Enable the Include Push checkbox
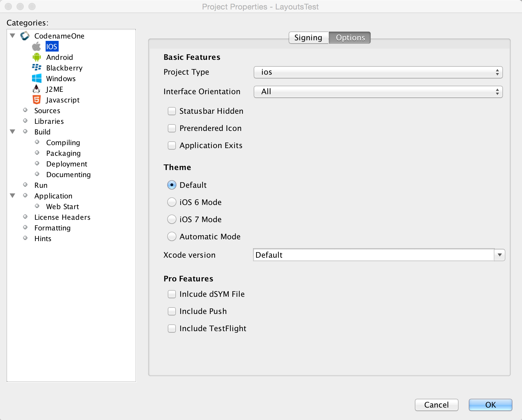522x420 pixels. [x=172, y=311]
